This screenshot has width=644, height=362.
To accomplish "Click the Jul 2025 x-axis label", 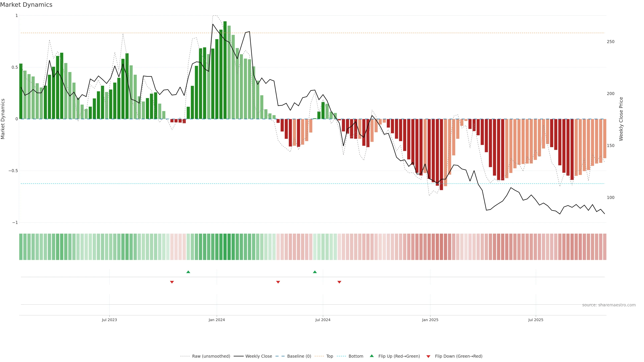I will coord(535,320).
